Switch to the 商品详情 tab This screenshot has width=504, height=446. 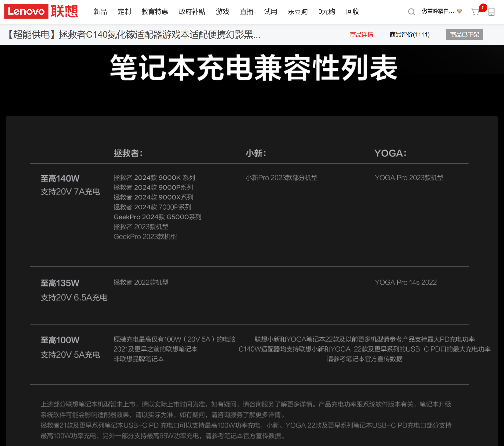pyautogui.click(x=362, y=35)
